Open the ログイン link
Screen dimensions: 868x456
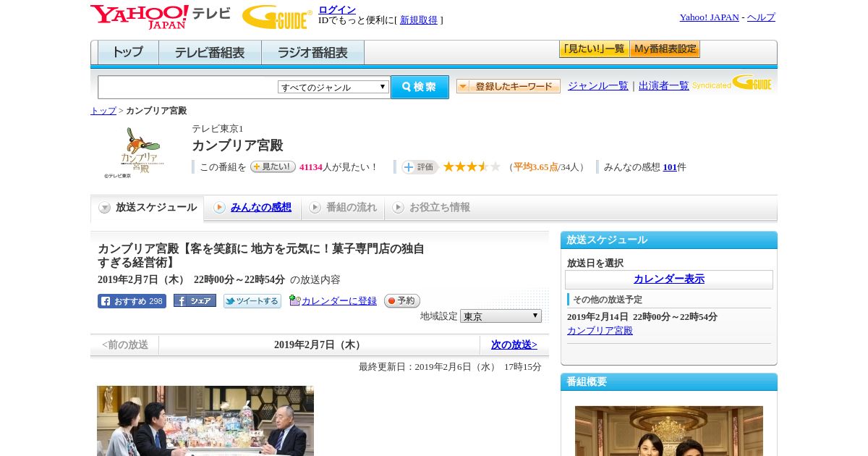coord(337,9)
